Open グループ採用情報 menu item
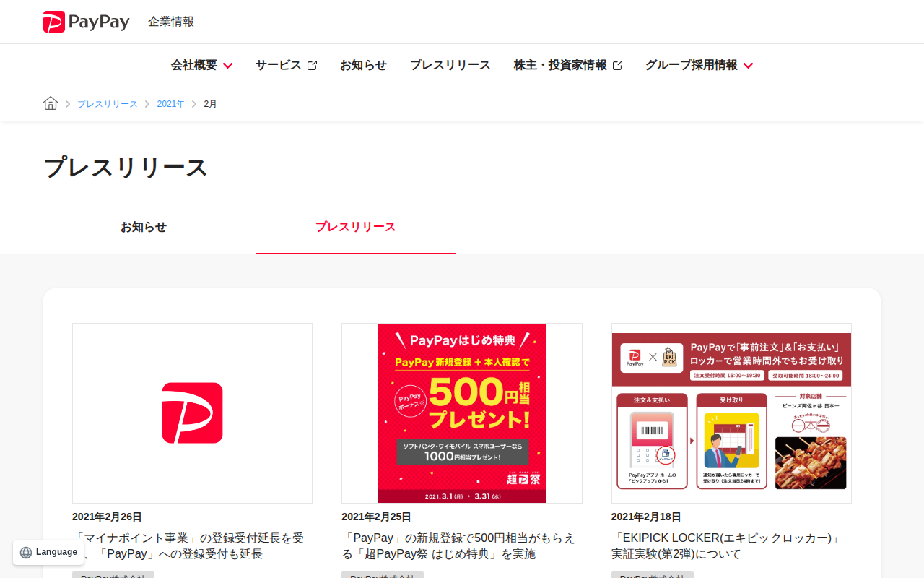Viewport: 924px width, 578px height. 692,65
